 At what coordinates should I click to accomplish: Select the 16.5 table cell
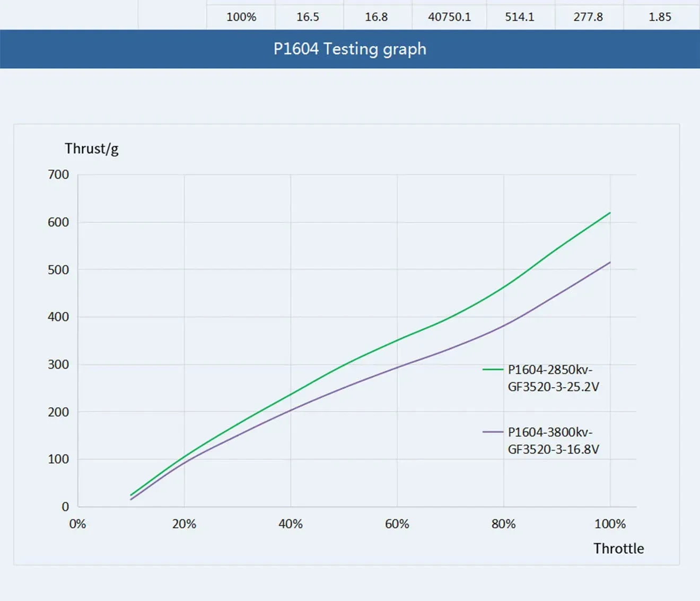point(308,17)
